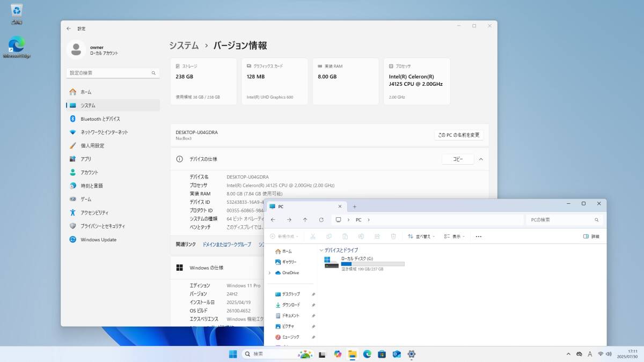Open Microsoft Edge desktop shortcut
The height and width of the screenshot is (362, 644).
pos(17,47)
